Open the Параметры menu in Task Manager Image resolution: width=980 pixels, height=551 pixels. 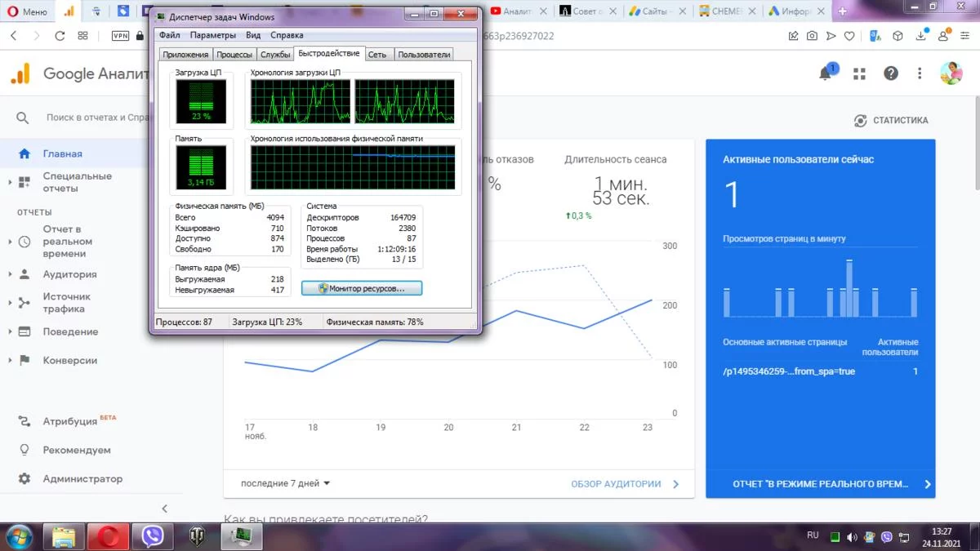pos(212,35)
